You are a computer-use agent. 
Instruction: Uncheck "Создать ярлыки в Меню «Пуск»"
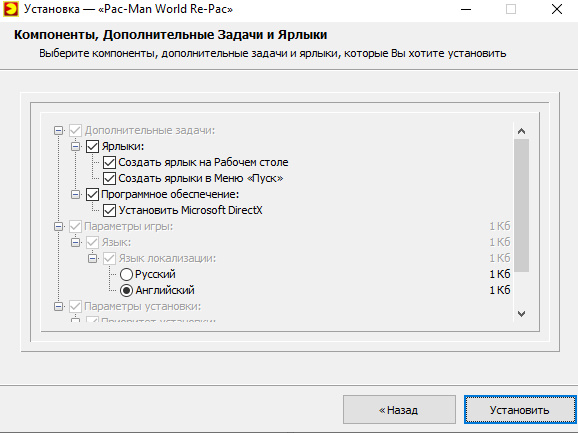[x=109, y=178]
